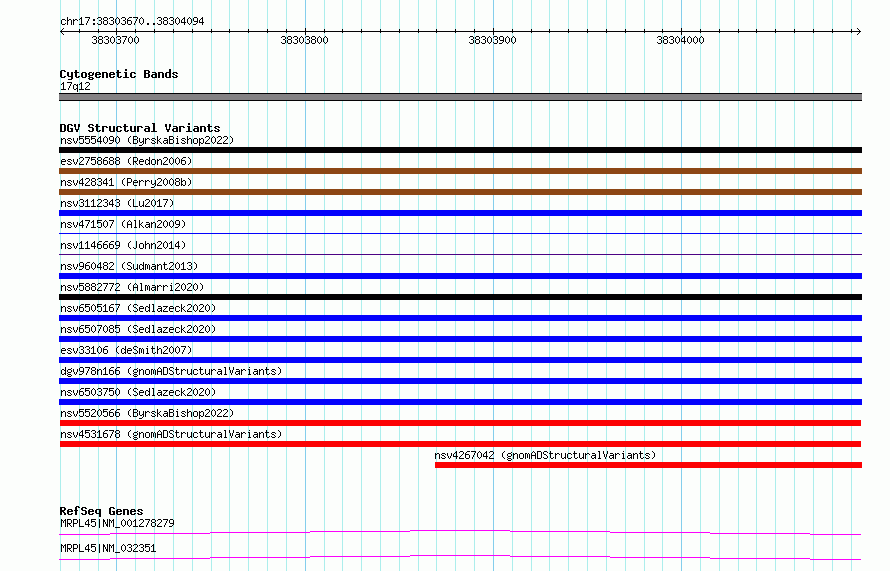Screen dimensions: 890x571
Task: Select esv33106 (deSmith2007) label
Action: pyautogui.click(x=126, y=350)
